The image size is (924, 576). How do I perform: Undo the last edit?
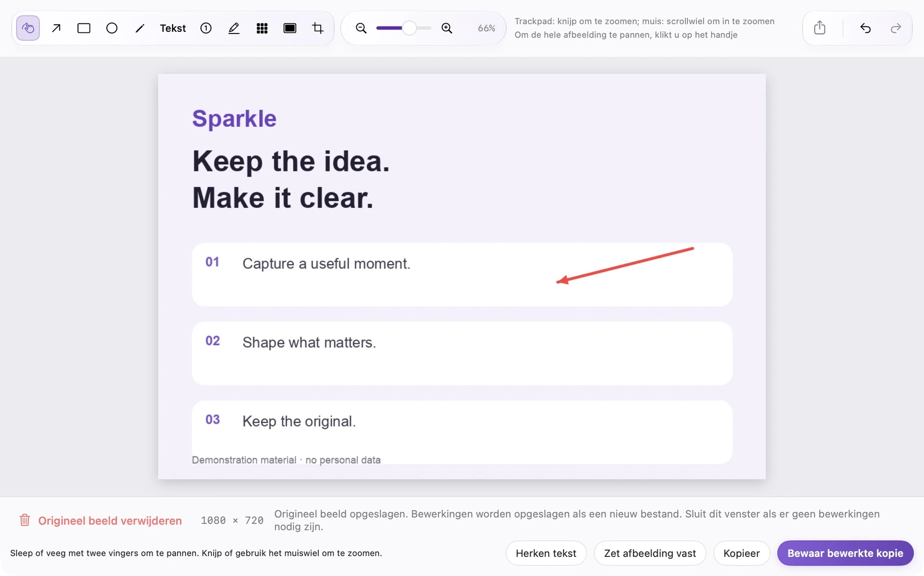click(x=865, y=28)
